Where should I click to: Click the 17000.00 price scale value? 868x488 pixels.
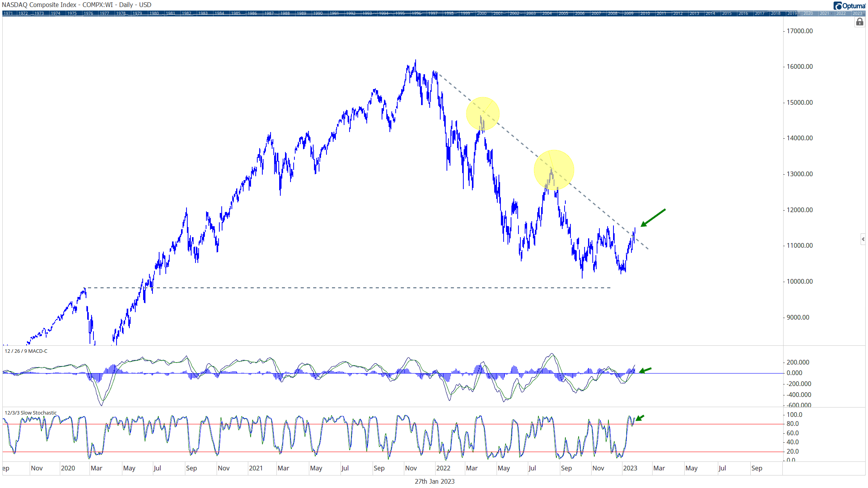800,31
